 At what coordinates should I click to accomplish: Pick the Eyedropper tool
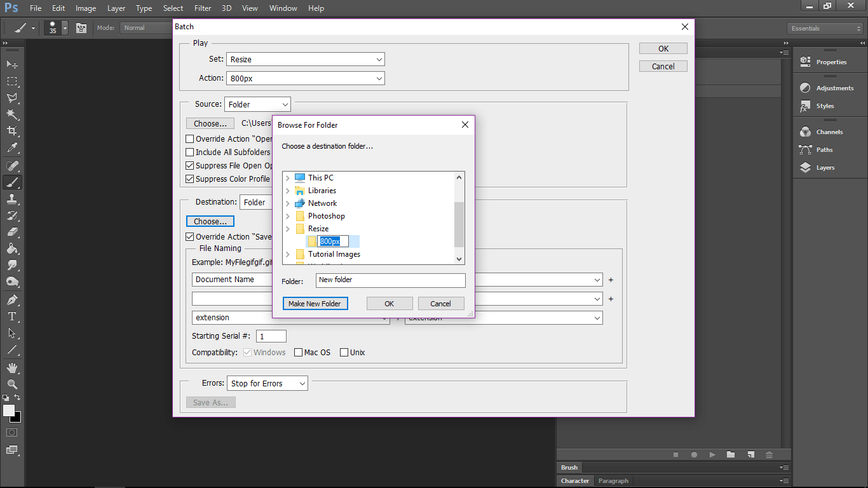[11, 146]
